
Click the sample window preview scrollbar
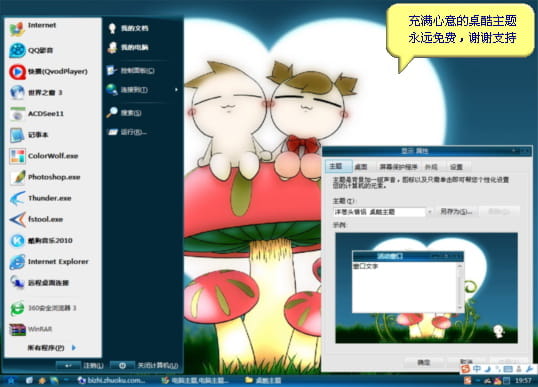(460, 287)
